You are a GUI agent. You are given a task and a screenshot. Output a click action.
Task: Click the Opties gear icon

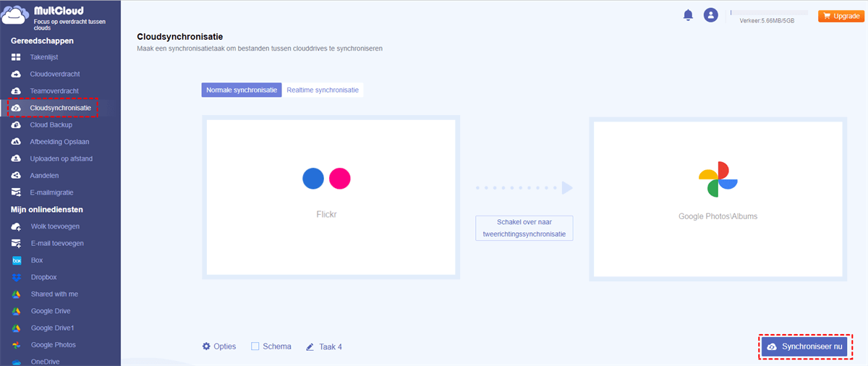[x=206, y=346]
